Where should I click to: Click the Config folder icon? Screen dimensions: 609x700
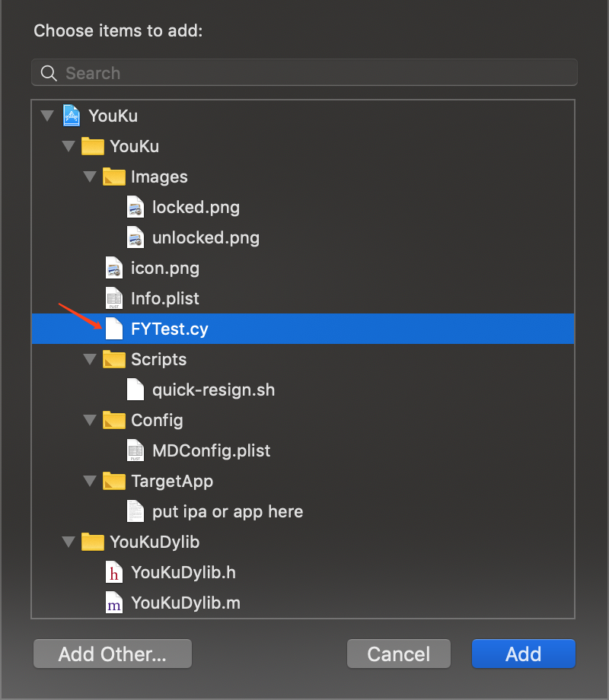[x=114, y=420]
